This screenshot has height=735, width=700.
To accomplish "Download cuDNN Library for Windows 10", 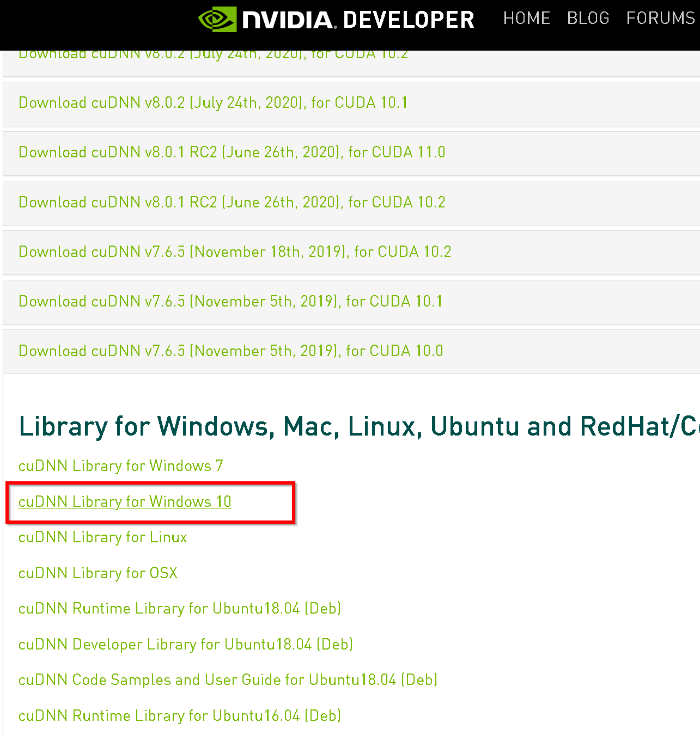I will tap(125, 501).
